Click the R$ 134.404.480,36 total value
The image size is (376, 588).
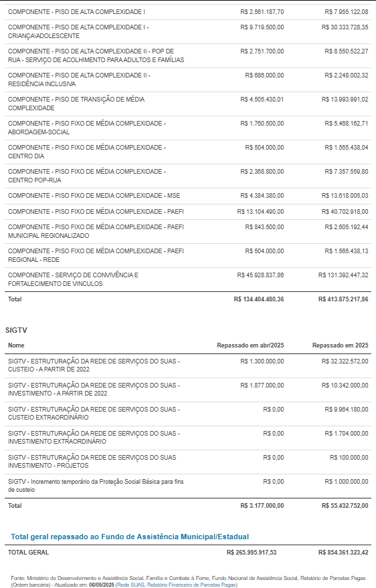coord(259,299)
